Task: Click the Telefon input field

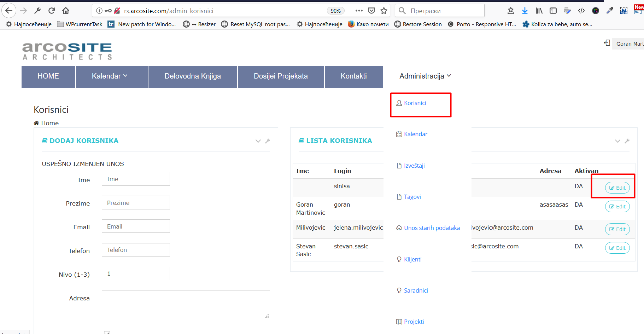Action: pos(136,250)
